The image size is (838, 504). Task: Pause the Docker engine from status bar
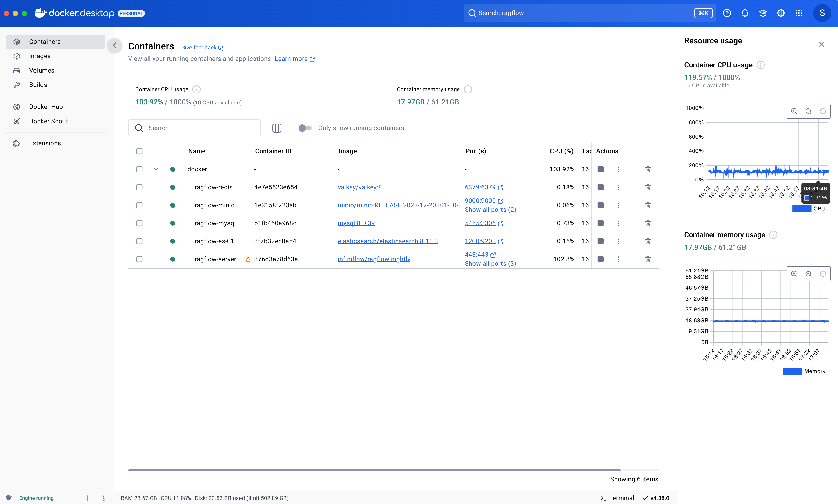tap(89, 498)
